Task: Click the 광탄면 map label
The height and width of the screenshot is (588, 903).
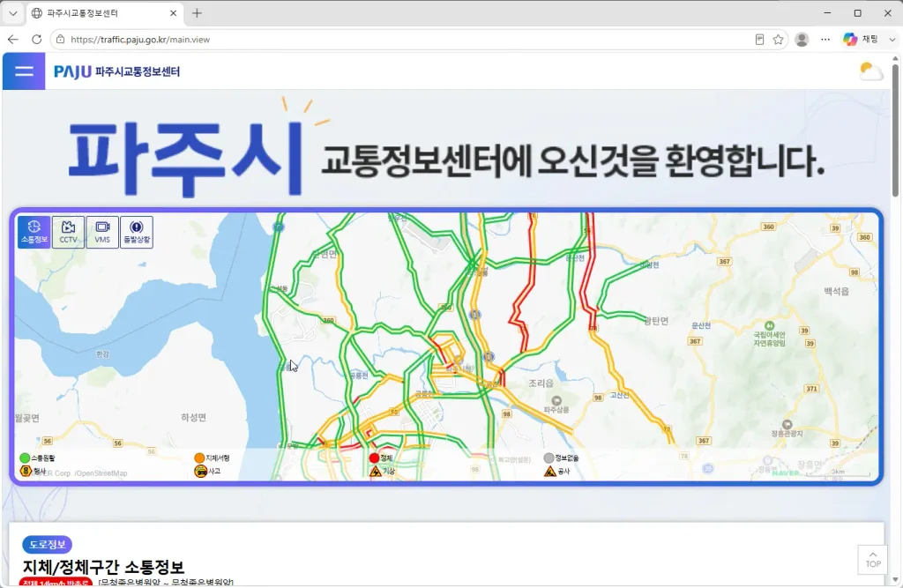Action: pos(656,321)
